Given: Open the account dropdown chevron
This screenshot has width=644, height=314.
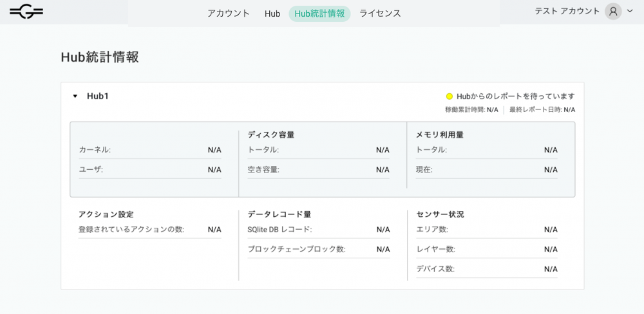Looking at the screenshot, I should pyautogui.click(x=630, y=12).
